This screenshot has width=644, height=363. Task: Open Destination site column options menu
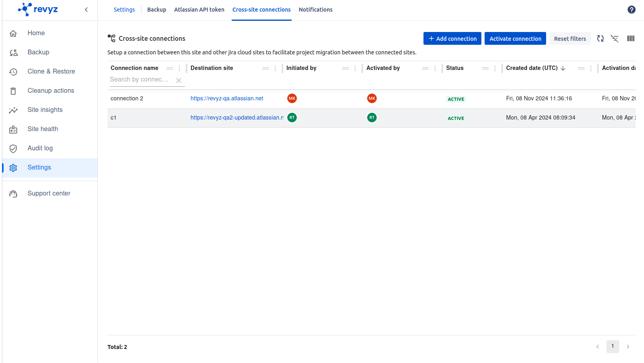[275, 68]
